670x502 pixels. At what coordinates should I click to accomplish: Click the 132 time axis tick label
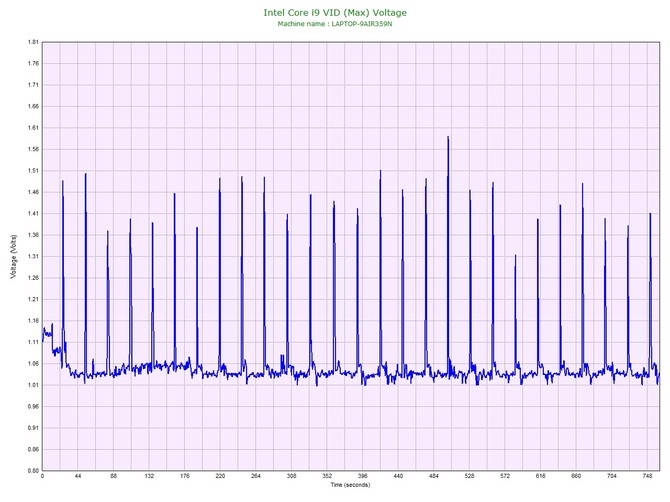pos(149,476)
